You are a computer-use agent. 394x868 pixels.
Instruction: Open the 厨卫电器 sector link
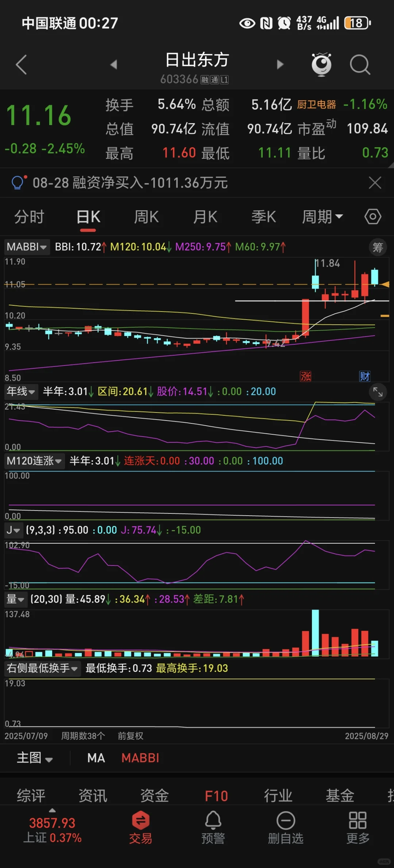316,105
